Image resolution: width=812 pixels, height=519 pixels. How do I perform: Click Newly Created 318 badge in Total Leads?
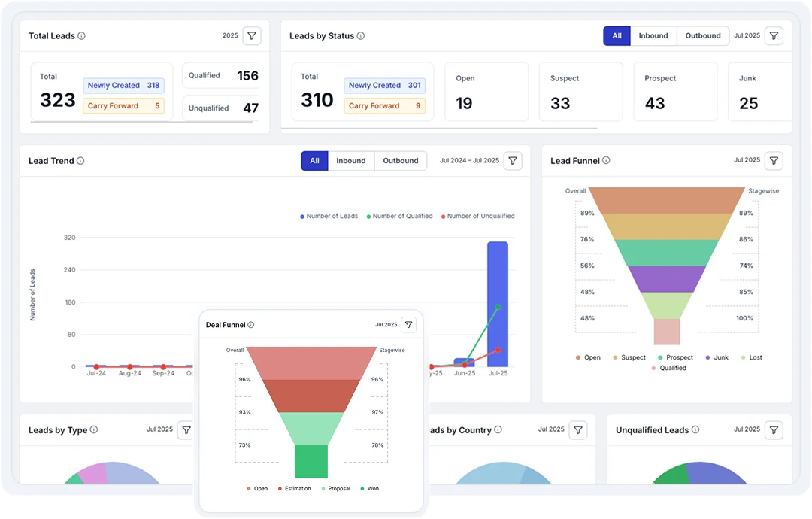[123, 86]
